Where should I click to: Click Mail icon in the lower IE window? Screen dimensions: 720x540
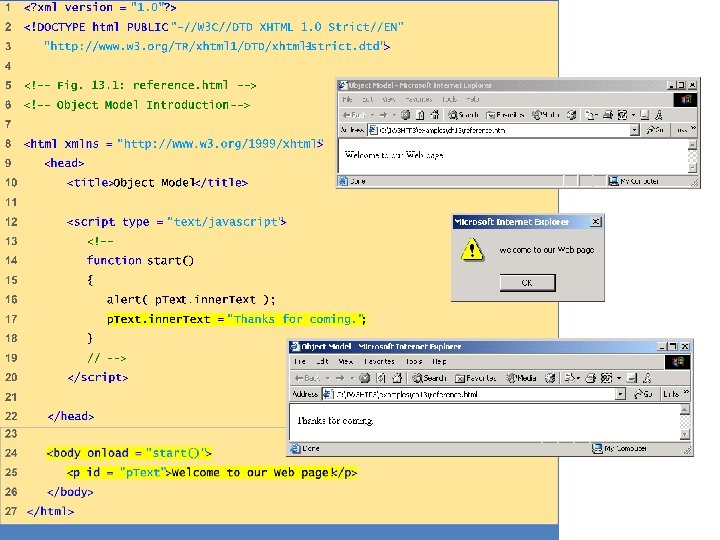point(570,378)
